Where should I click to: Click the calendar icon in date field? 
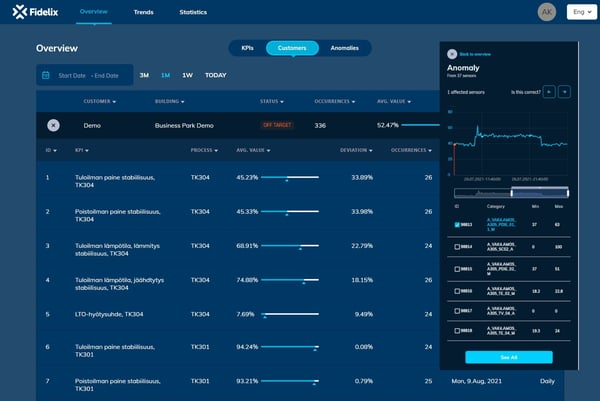point(46,75)
